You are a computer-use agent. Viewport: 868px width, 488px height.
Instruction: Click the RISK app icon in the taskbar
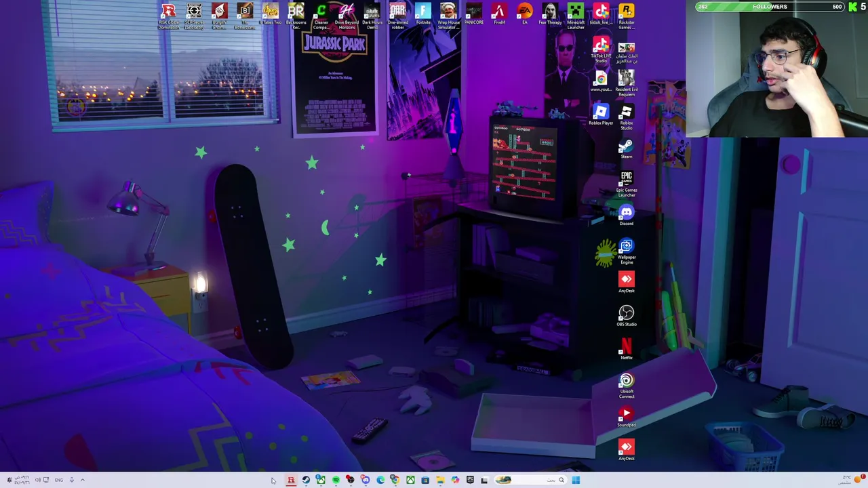(x=291, y=480)
